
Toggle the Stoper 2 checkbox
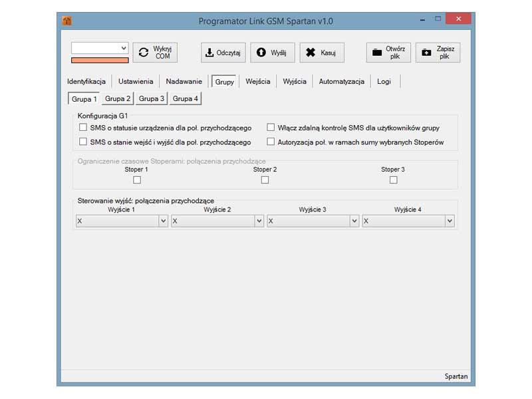(265, 180)
